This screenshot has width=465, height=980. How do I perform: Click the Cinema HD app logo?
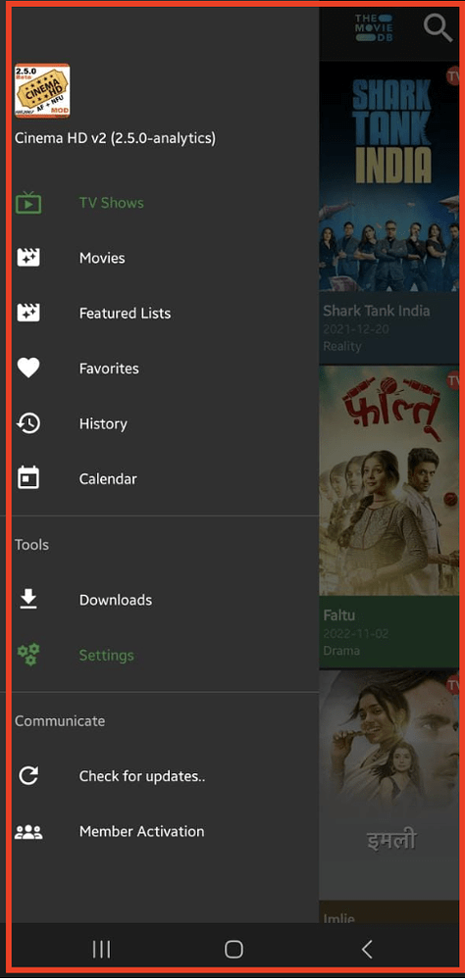[x=42, y=91]
